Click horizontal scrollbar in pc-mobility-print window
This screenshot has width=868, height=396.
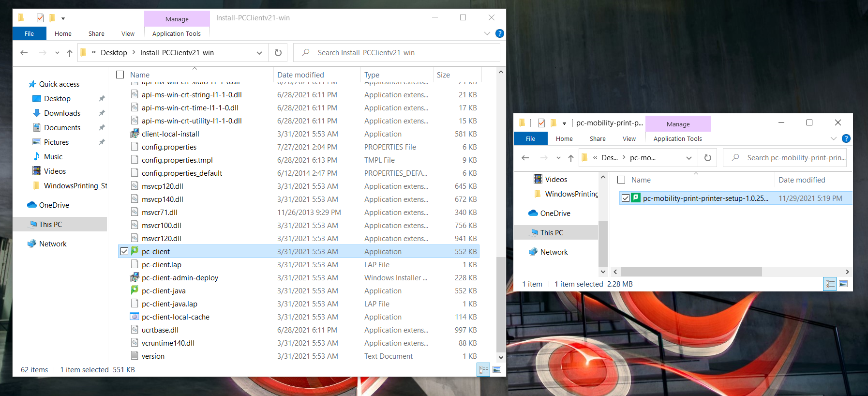[x=691, y=272]
